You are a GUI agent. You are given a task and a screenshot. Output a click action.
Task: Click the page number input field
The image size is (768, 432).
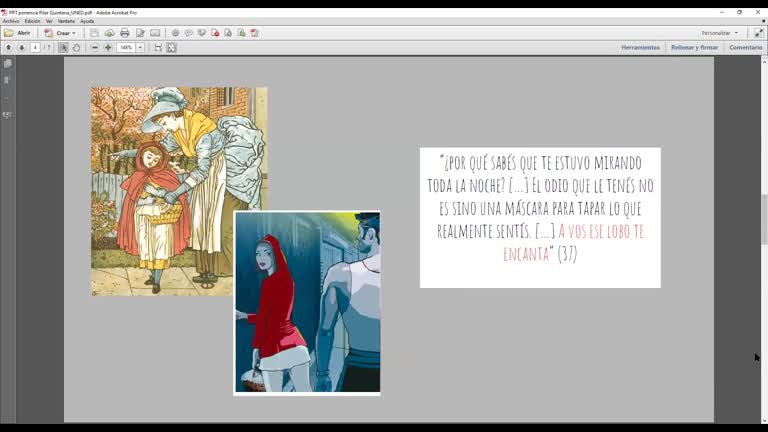35,47
